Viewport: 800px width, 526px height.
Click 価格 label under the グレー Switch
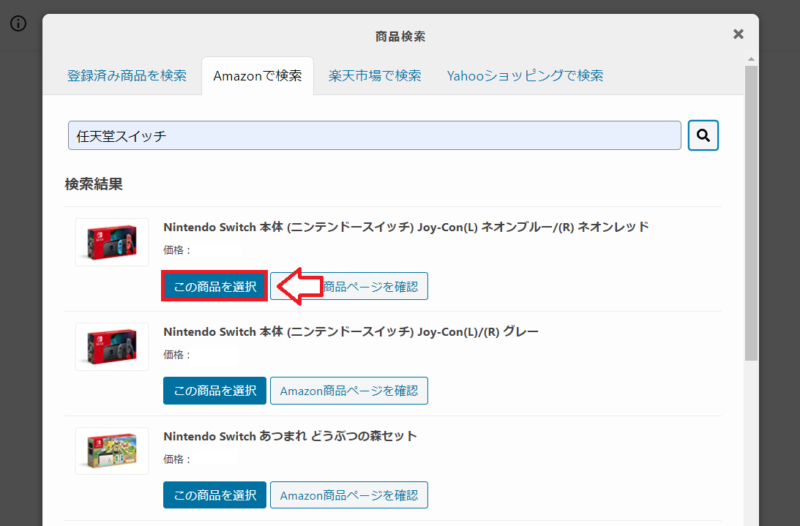(177, 355)
